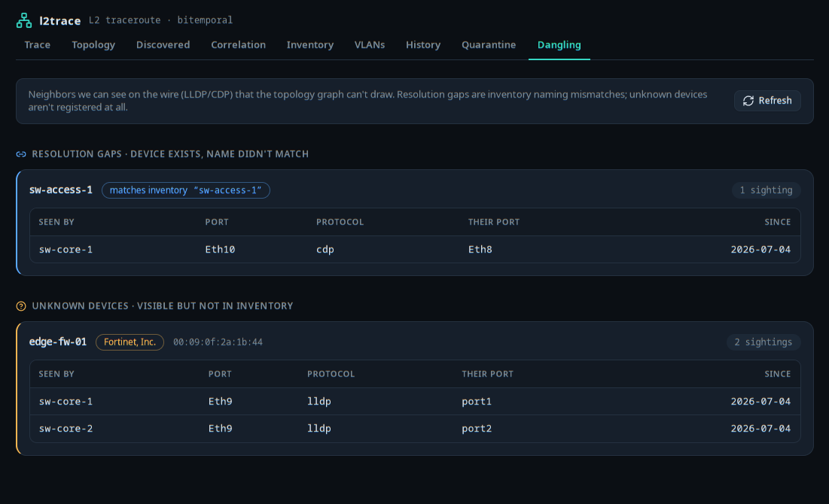Select the Dangling tab
829x504 pixels.
(x=559, y=45)
